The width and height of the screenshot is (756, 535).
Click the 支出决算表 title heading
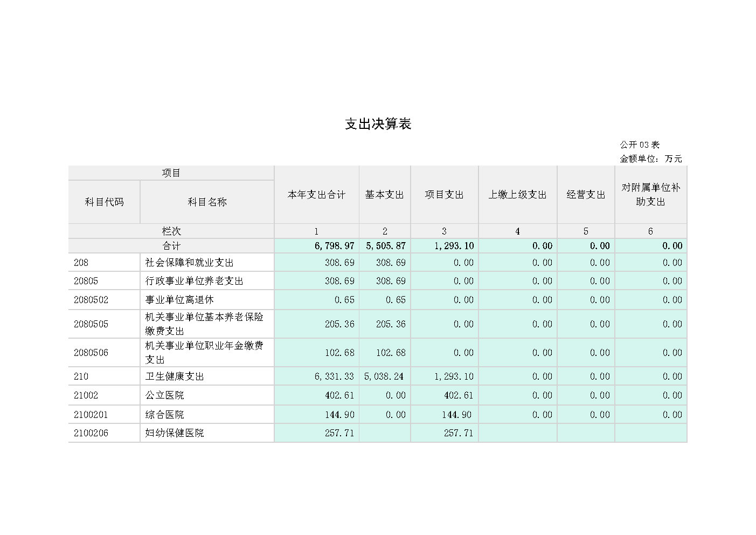pos(378,124)
